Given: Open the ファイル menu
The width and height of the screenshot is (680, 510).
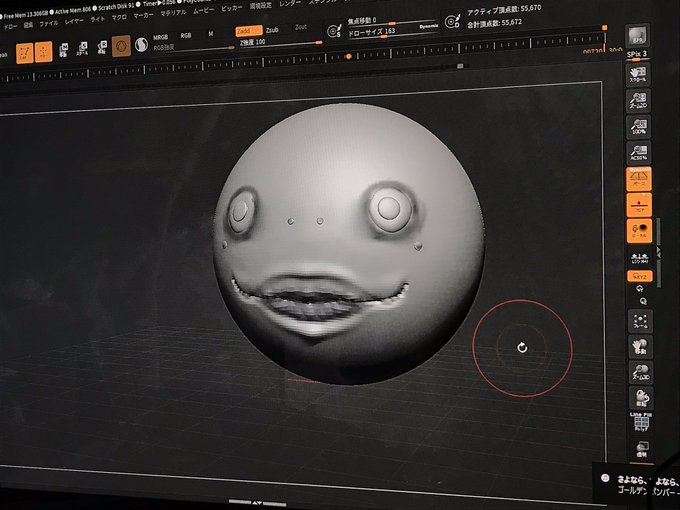Looking at the screenshot, I should [49, 23].
